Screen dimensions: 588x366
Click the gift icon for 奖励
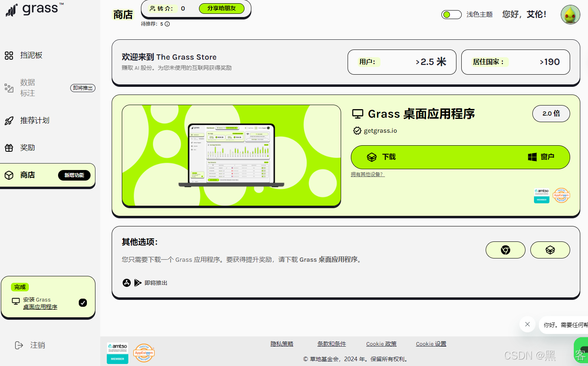[x=9, y=148]
